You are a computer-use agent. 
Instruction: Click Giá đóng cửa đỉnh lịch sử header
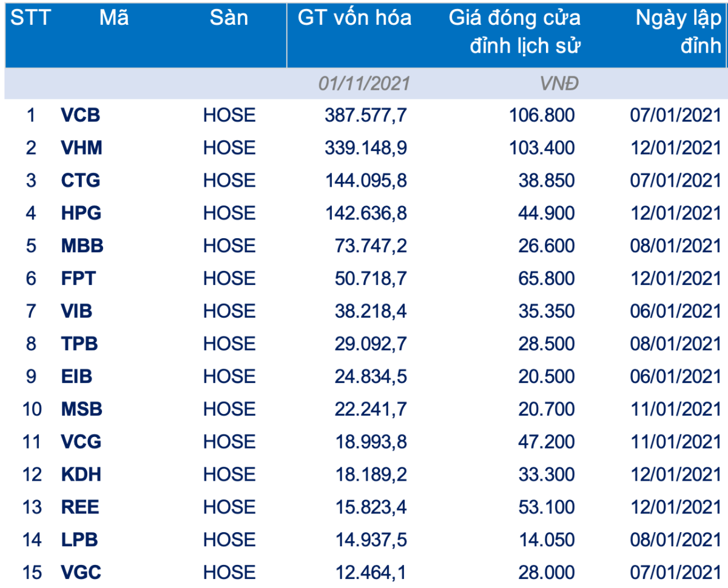click(514, 32)
